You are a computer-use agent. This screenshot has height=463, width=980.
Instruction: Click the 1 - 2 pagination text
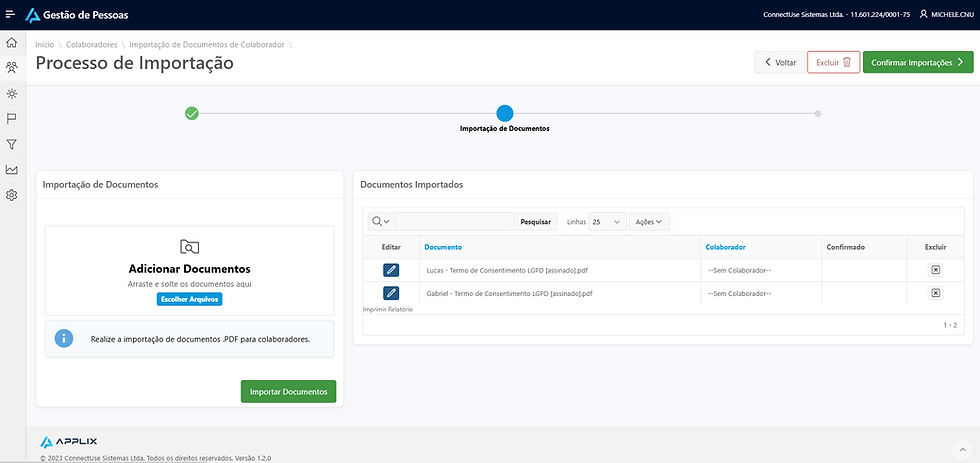click(x=950, y=326)
